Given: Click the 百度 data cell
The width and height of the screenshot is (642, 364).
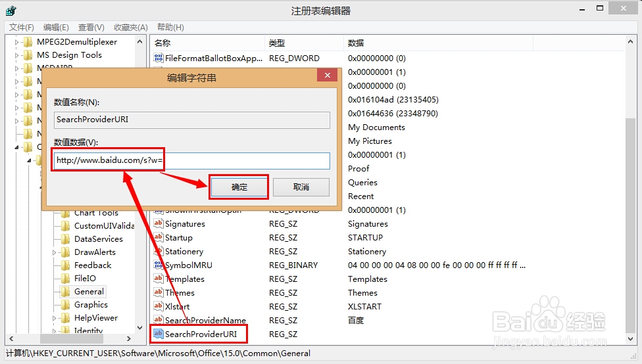Looking at the screenshot, I should (x=356, y=320).
